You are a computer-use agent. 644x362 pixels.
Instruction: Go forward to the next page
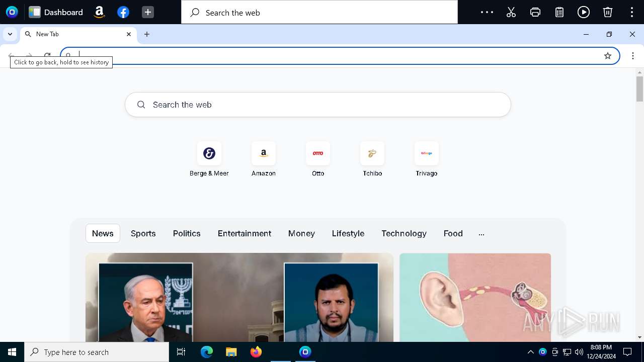[x=29, y=56]
